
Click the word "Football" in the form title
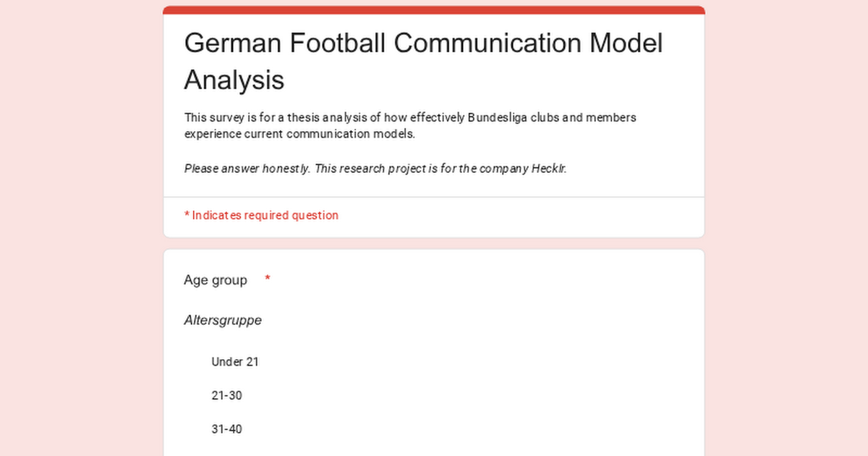[x=338, y=43]
